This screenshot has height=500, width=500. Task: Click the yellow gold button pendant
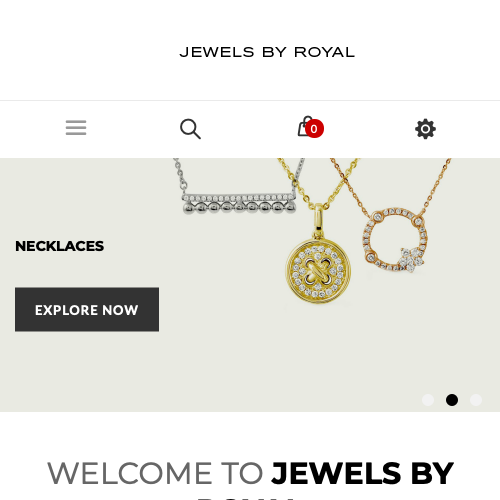[318, 270]
